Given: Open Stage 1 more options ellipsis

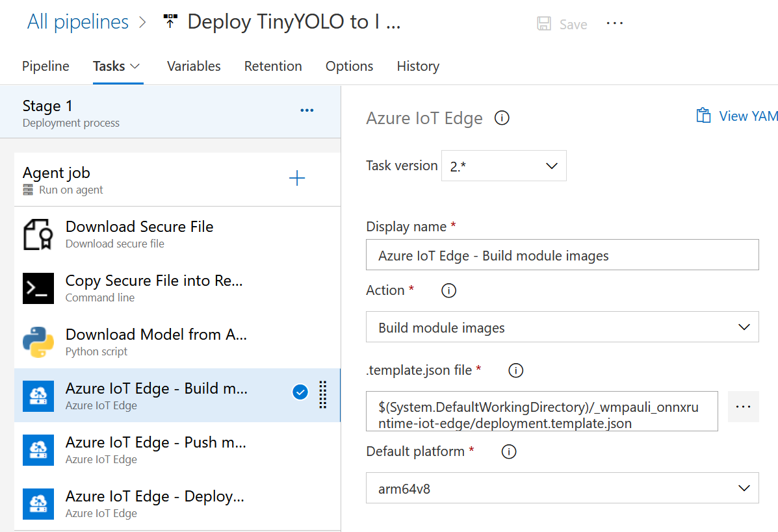Looking at the screenshot, I should (307, 110).
